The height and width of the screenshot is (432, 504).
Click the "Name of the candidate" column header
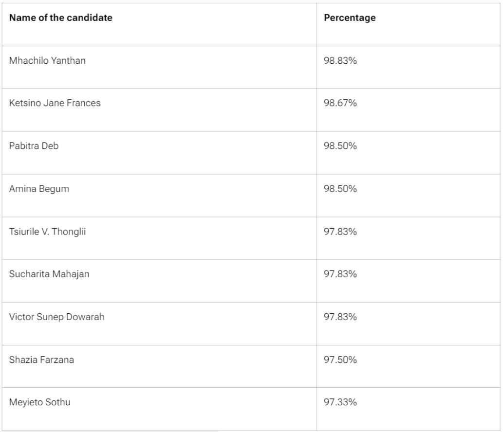click(61, 18)
